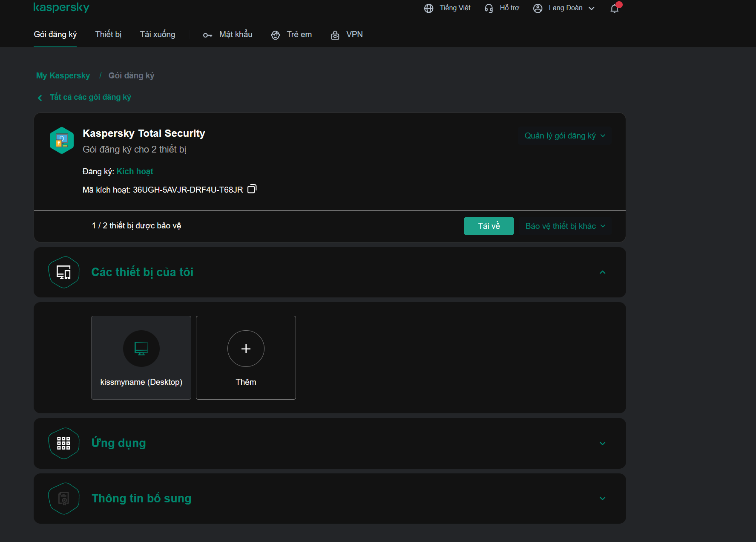Select the kissmyname (Desktop) device card
Viewport: 756px width, 542px height.
[x=141, y=357]
